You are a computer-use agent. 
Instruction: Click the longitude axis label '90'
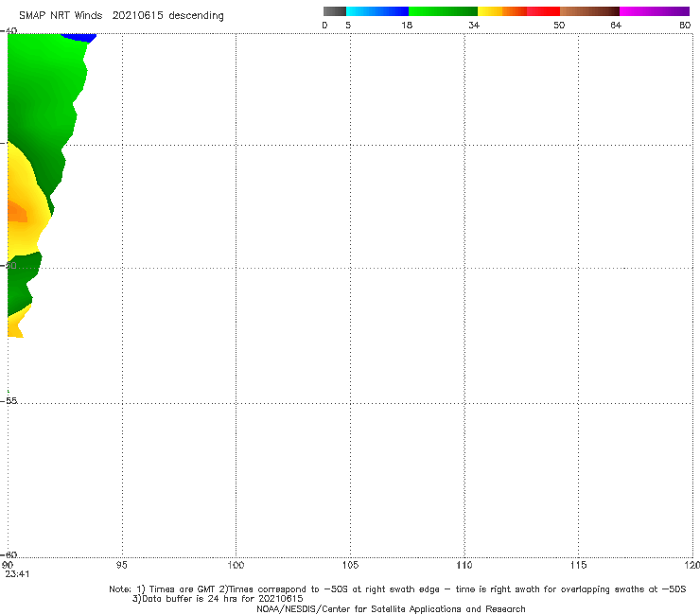[x=8, y=565]
